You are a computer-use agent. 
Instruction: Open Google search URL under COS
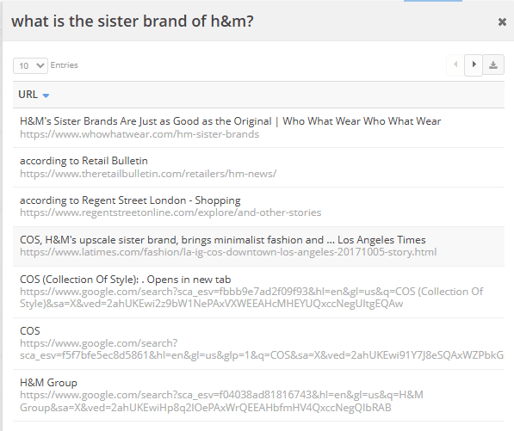pyautogui.click(x=262, y=349)
